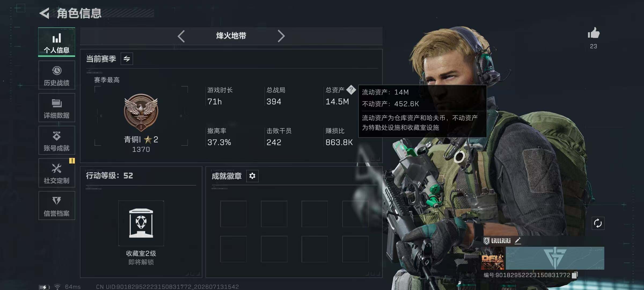This screenshot has width=644, height=290.
Task: Select the 个人信息 tab
Action: point(57,42)
